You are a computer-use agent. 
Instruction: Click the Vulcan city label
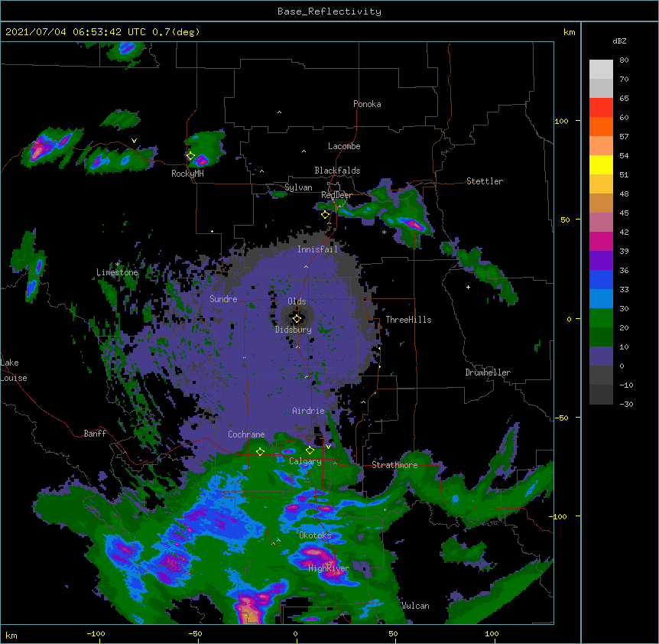pos(415,606)
